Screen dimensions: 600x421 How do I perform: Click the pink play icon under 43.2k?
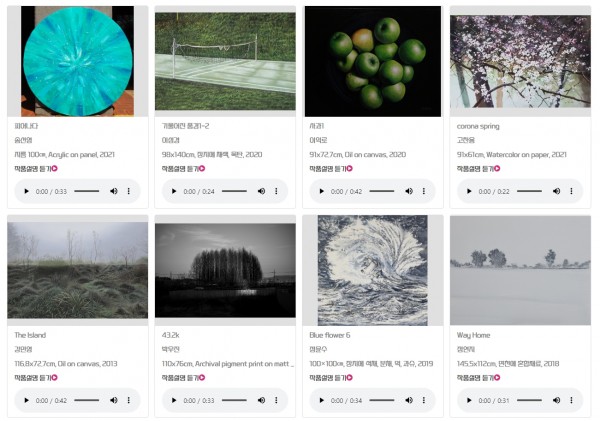202,378
